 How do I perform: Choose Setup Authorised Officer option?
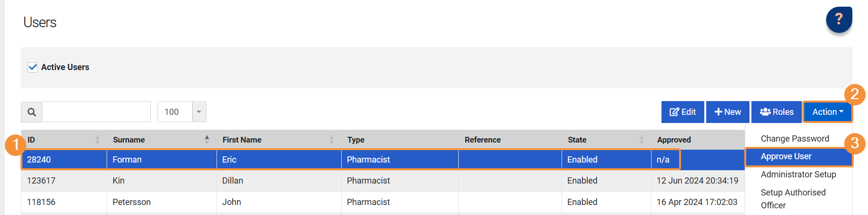[793, 199]
